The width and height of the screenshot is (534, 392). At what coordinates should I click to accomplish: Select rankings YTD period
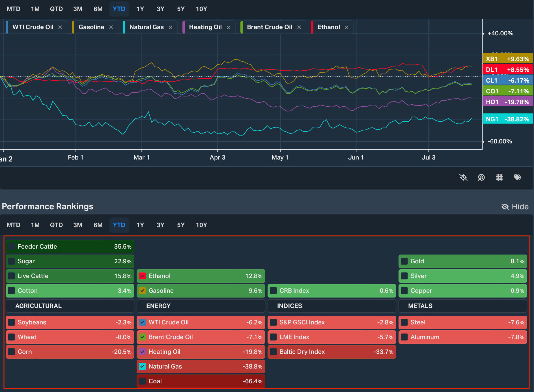pos(119,225)
